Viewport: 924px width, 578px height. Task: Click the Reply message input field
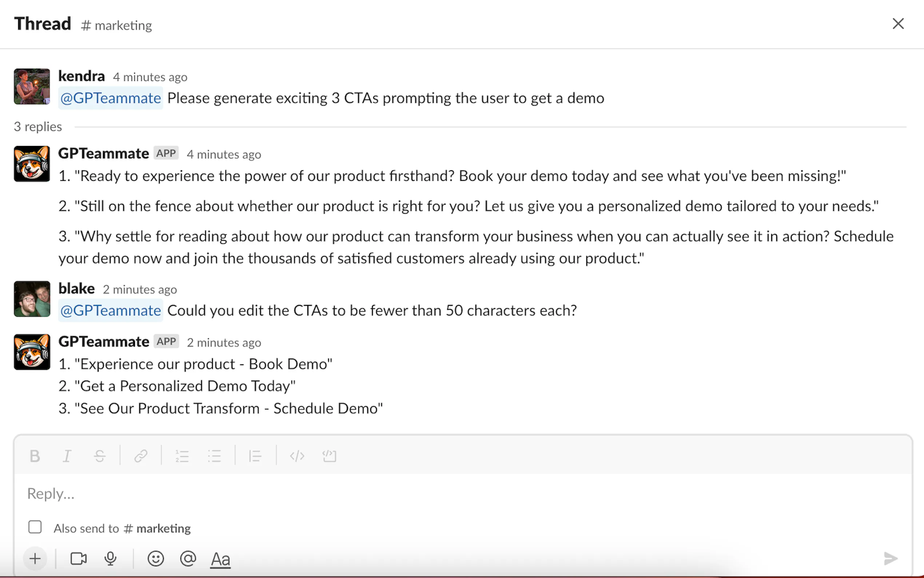coord(458,494)
